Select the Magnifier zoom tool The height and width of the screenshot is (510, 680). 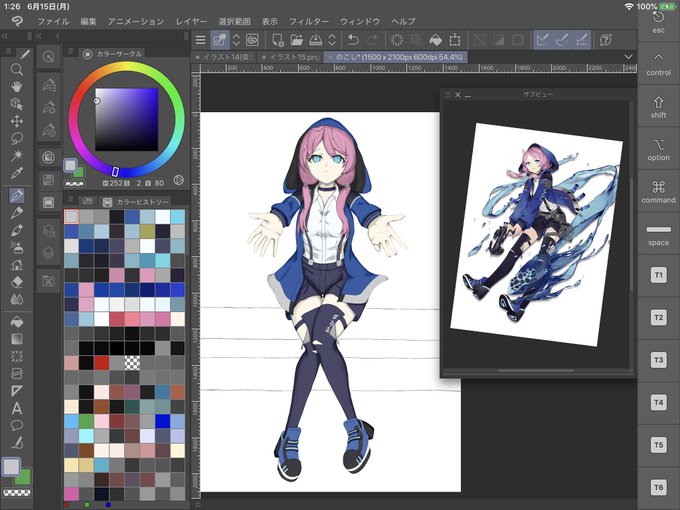[16, 69]
